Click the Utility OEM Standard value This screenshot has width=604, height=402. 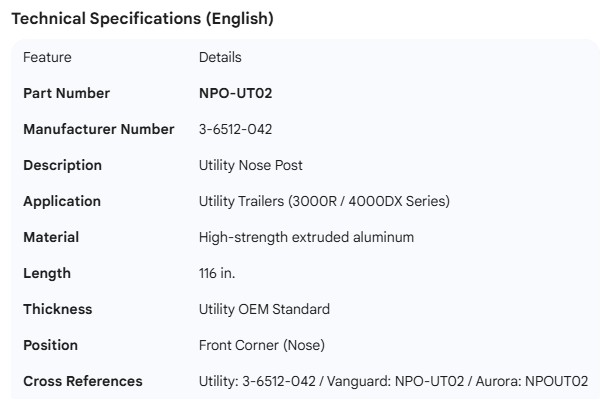tap(264, 310)
